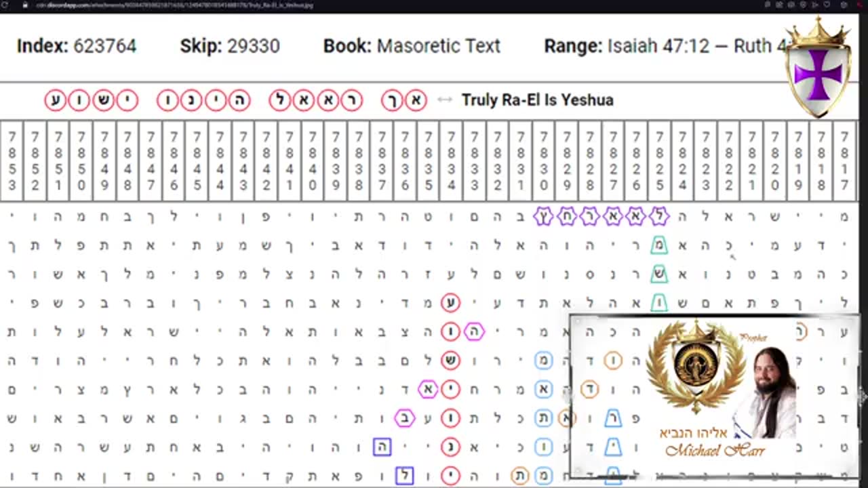The image size is (868, 488).
Task: Click the blue-boxed א in column 7830
Action: (x=544, y=389)
